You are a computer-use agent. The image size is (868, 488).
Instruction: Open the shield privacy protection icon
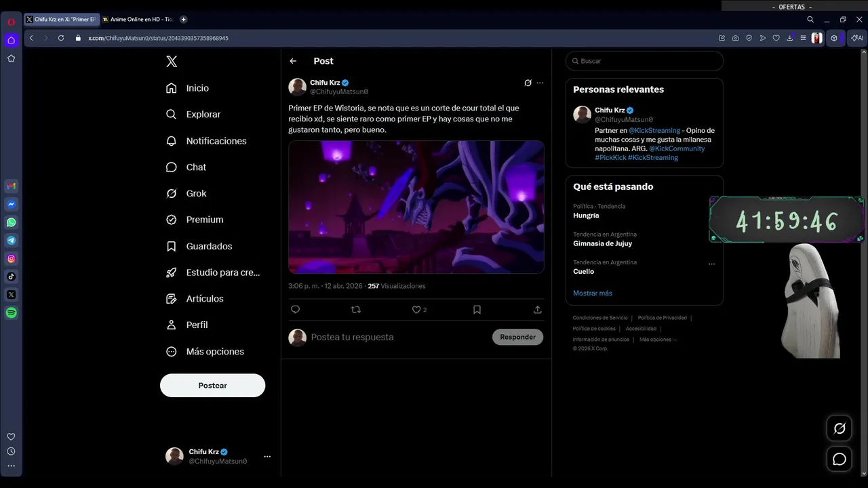(749, 38)
